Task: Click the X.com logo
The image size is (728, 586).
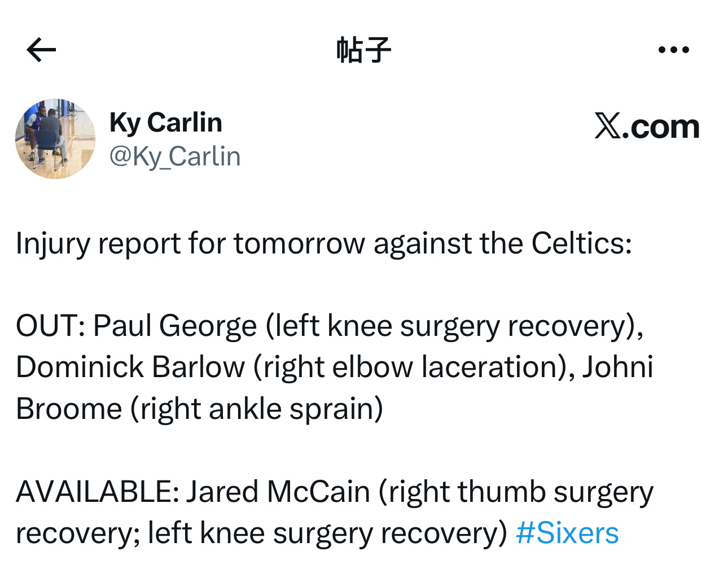Action: click(647, 126)
